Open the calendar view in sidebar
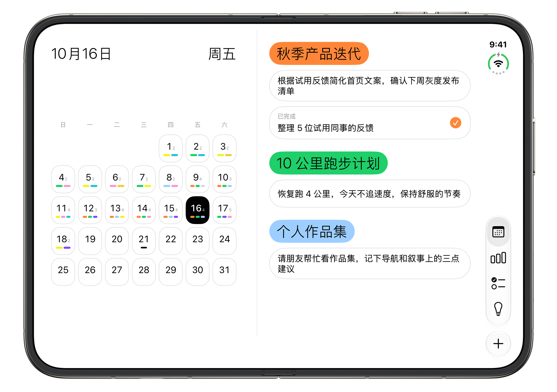Viewport: 557px width, 392px height. coord(498,232)
